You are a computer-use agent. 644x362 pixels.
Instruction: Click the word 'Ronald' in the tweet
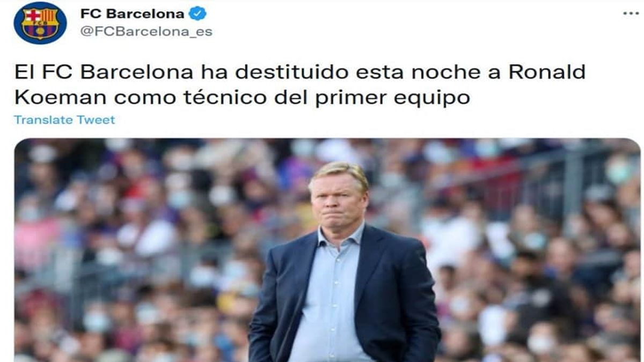tap(547, 72)
